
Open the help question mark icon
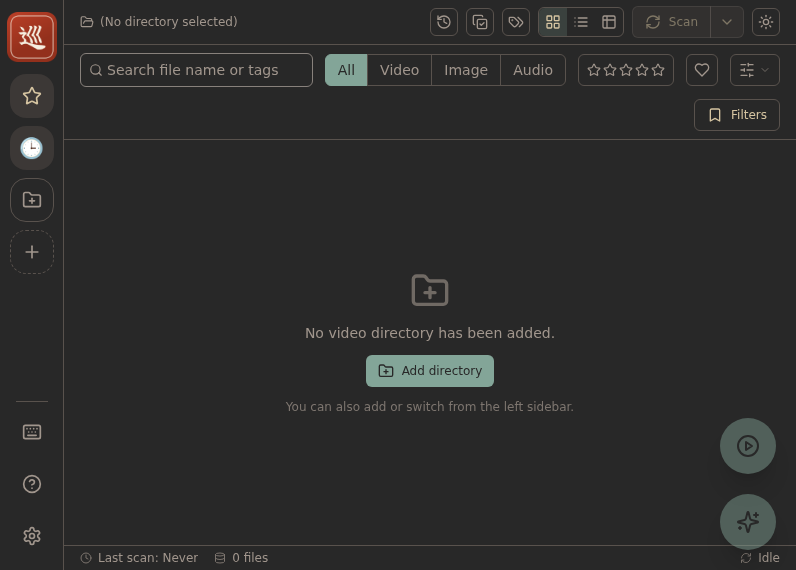click(x=32, y=484)
